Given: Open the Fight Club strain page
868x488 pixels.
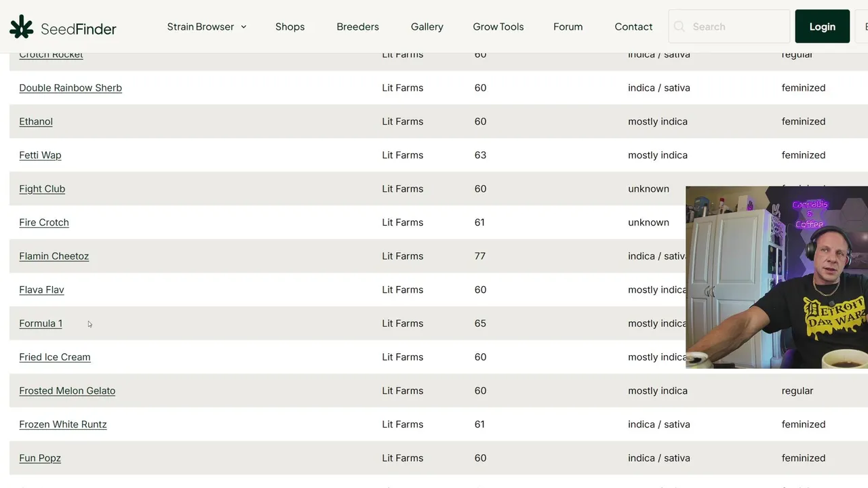Looking at the screenshot, I should click(42, 189).
